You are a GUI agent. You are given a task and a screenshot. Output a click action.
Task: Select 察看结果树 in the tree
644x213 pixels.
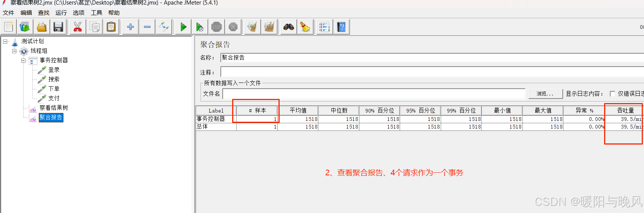(54, 108)
